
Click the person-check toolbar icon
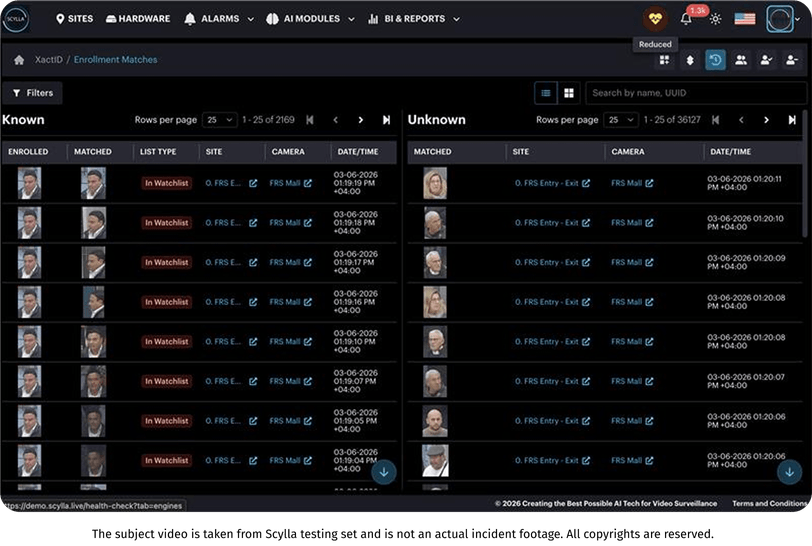point(766,60)
